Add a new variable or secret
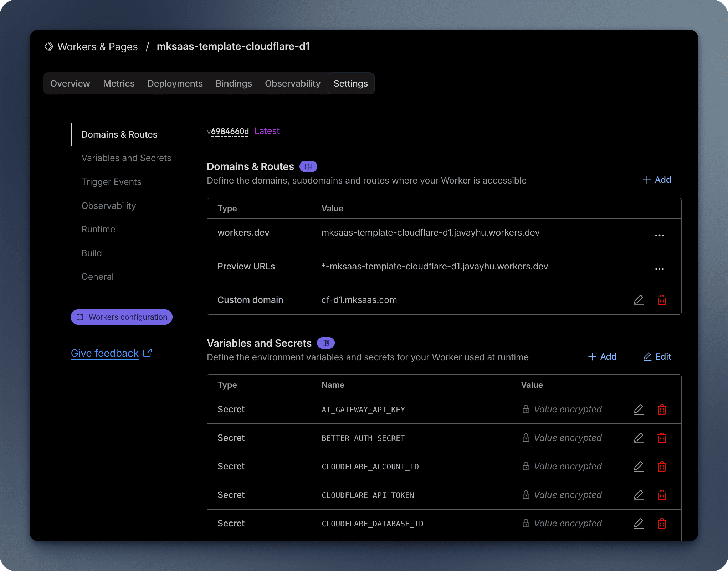This screenshot has width=728, height=571. [602, 357]
